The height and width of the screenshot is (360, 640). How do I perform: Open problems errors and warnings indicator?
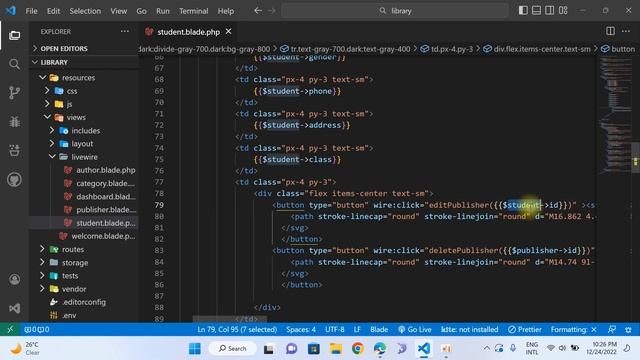point(37,329)
